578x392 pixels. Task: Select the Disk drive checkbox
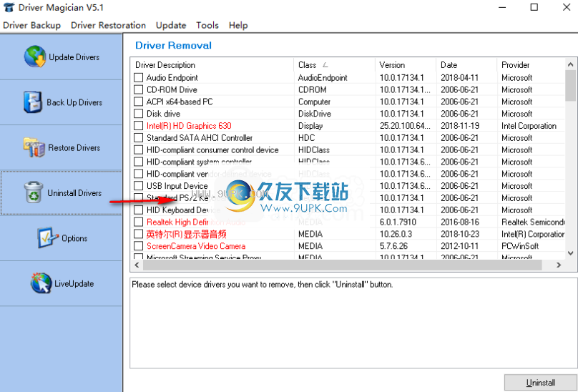(138, 114)
